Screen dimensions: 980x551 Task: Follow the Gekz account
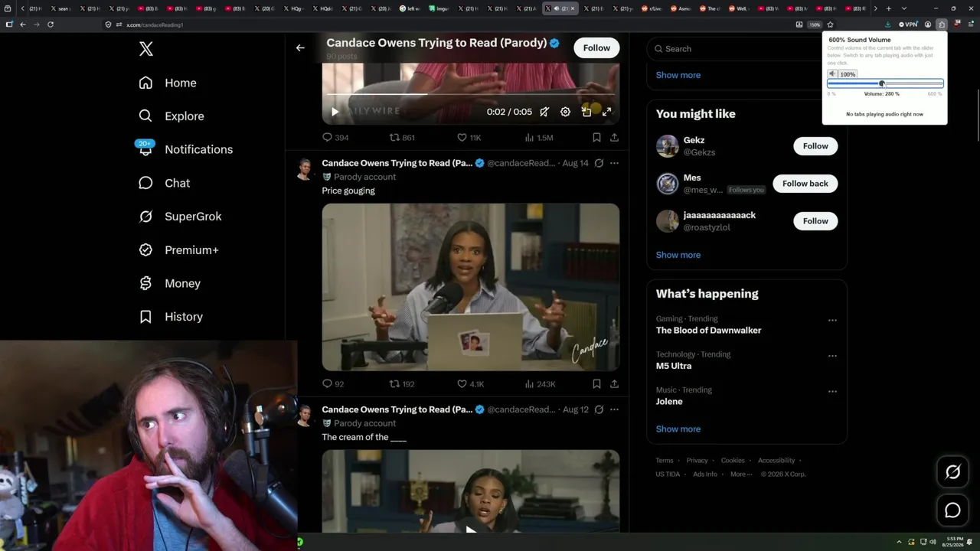pos(815,146)
